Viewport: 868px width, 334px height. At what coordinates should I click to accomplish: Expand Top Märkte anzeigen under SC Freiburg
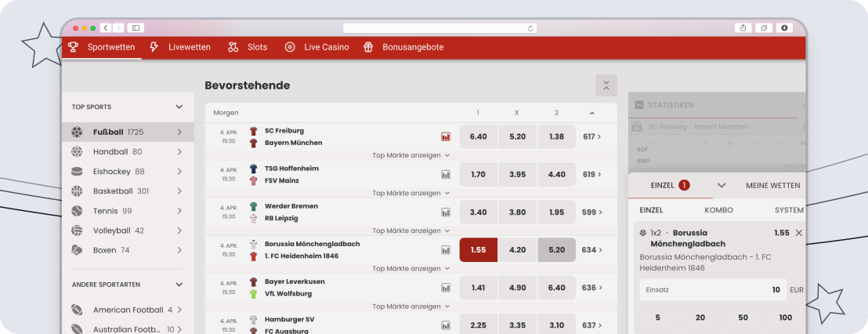[410, 156]
